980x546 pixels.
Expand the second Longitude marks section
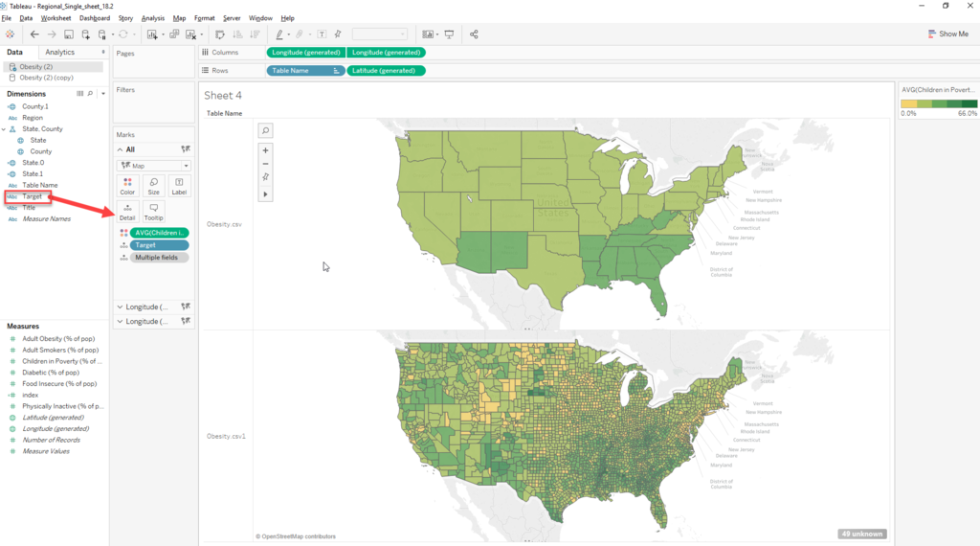coord(120,322)
